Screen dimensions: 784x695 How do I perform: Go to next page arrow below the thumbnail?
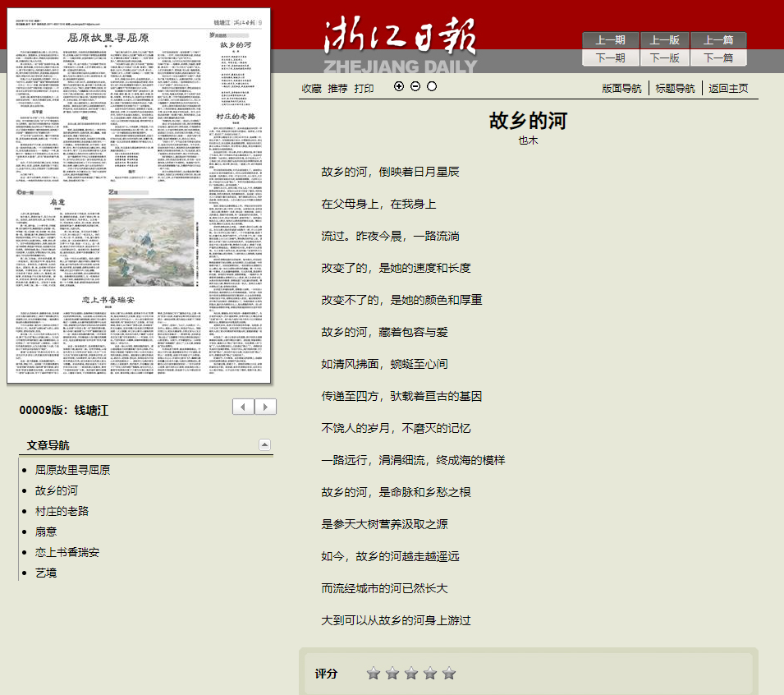pos(265,407)
